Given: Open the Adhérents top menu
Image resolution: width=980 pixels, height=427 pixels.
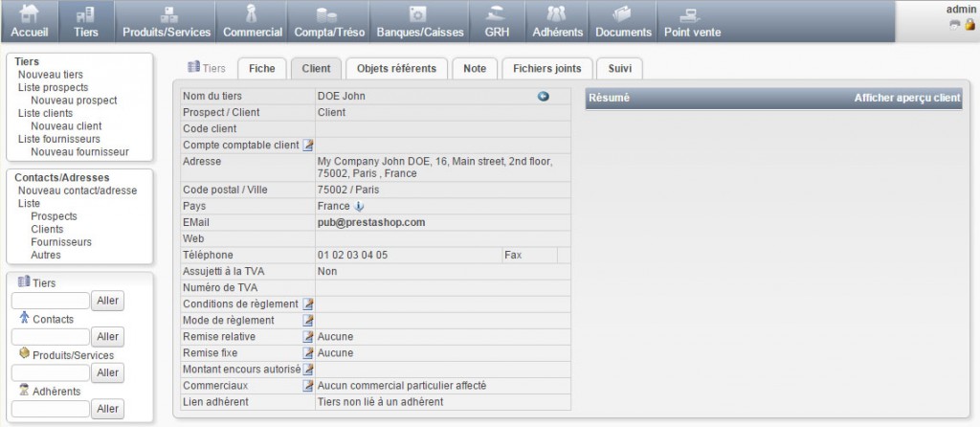Looking at the screenshot, I should [x=558, y=22].
